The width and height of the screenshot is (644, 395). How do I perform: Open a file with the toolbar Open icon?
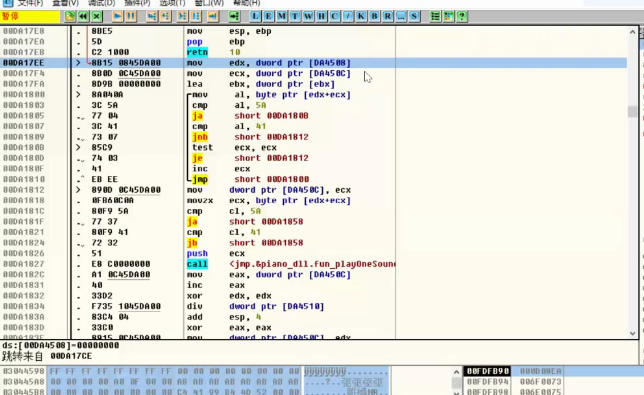pos(70,16)
